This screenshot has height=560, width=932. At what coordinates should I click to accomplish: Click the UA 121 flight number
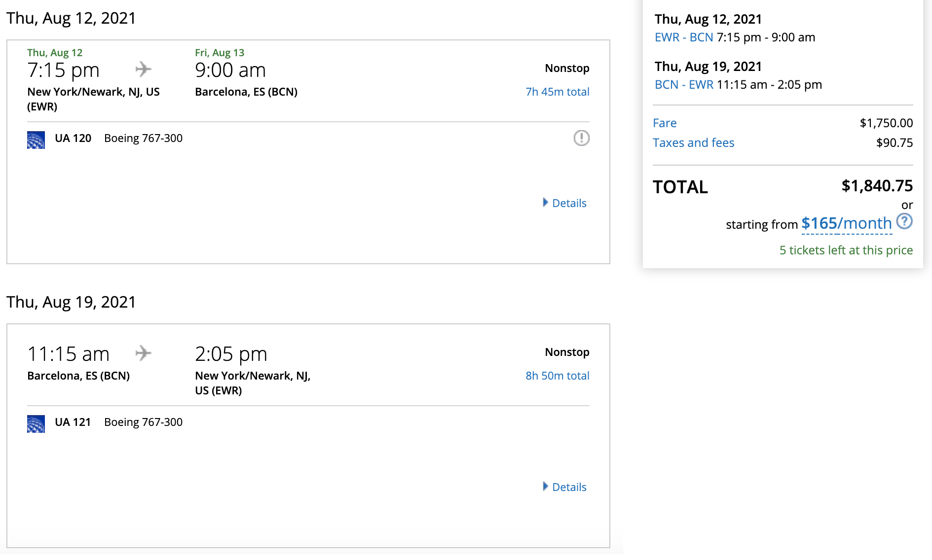pos(73,422)
